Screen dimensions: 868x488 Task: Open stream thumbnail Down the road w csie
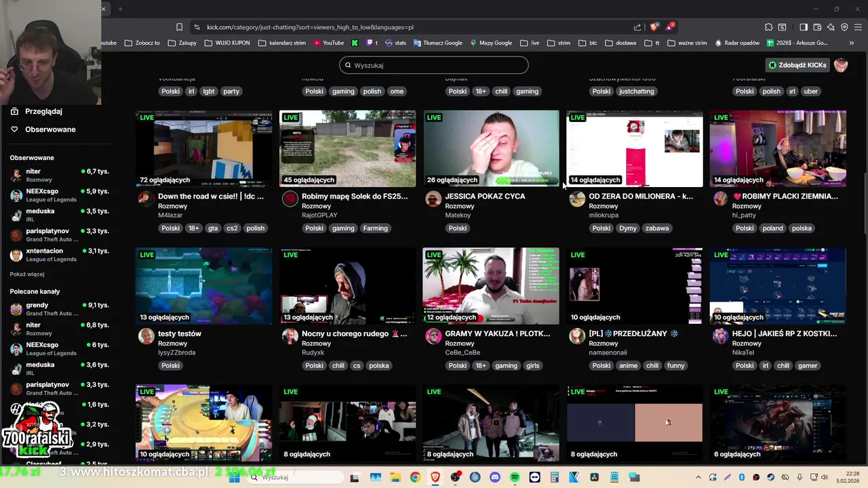(x=203, y=148)
